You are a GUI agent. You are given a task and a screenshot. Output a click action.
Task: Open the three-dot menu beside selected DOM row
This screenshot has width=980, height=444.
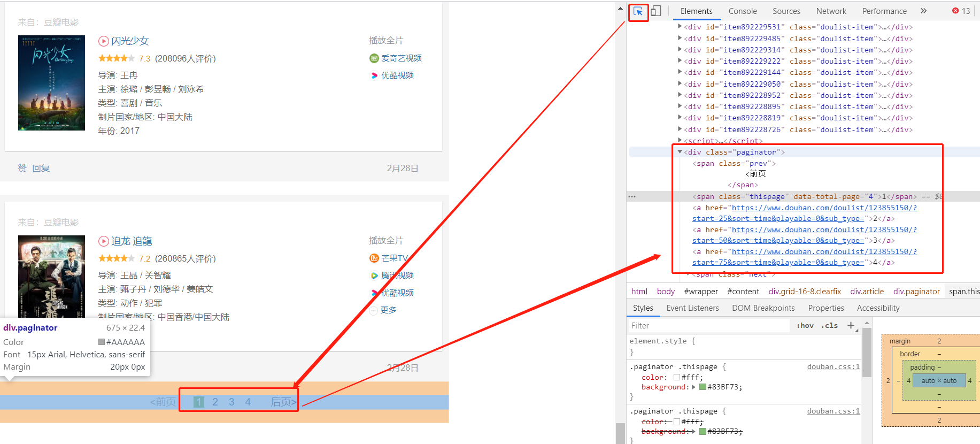pos(632,196)
